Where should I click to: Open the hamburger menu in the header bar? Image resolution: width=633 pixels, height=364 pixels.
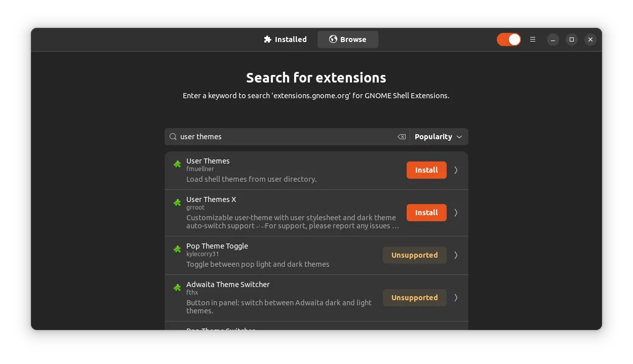pos(533,39)
